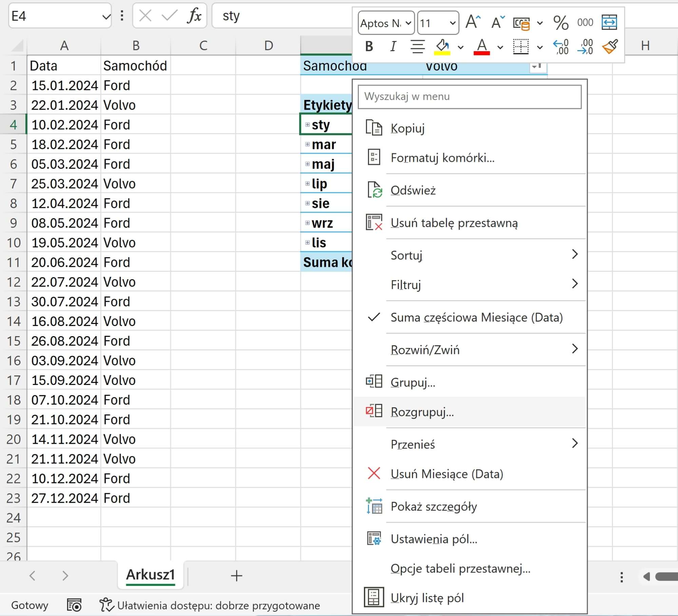Click the Wyszukaj w menu search field
The image size is (678, 616).
[469, 97]
